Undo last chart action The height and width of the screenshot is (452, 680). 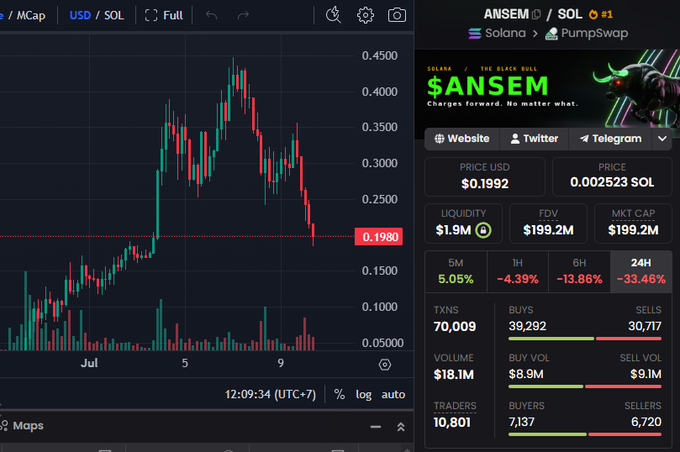click(x=212, y=15)
